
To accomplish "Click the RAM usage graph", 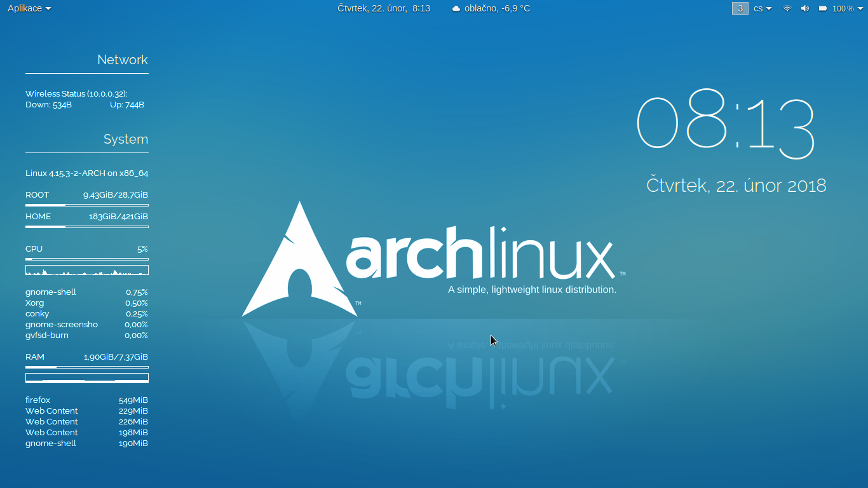I will pyautogui.click(x=87, y=378).
